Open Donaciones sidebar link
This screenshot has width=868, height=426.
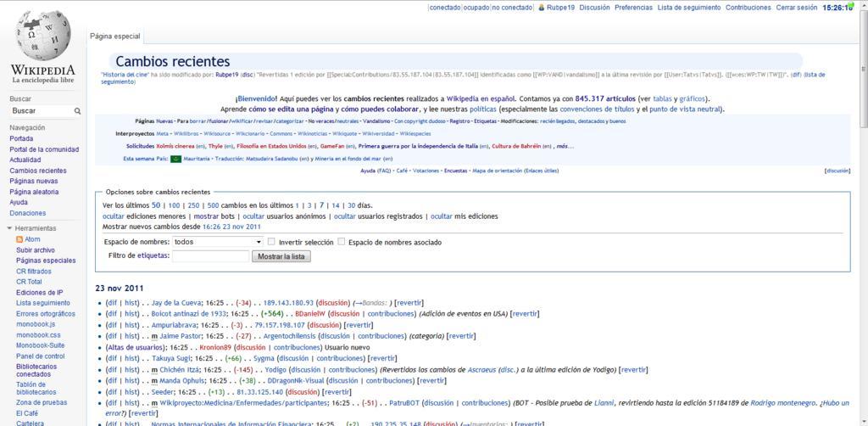[x=28, y=213]
